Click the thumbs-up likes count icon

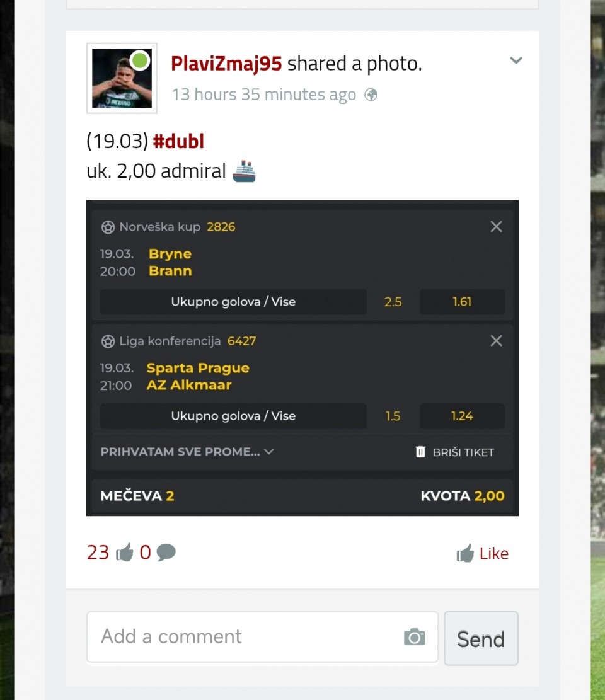(x=125, y=553)
